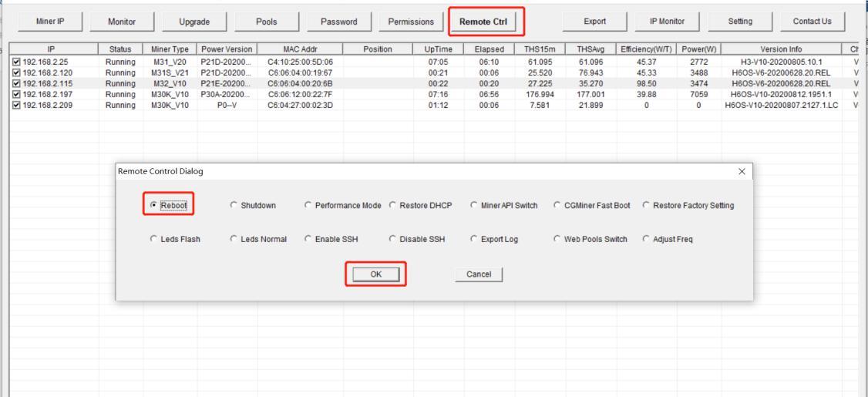The width and height of the screenshot is (868, 397).
Task: Click Cancel in Remote Control Dialog
Action: point(479,274)
